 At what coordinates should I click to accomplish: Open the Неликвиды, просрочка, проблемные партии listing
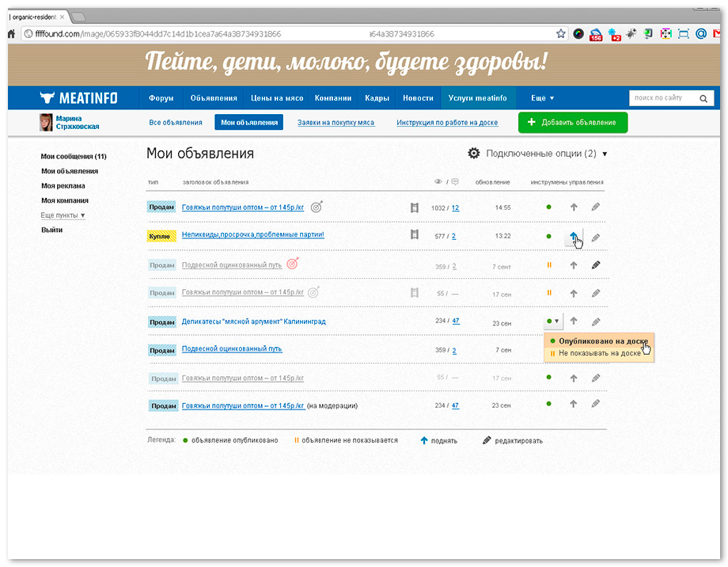point(253,234)
